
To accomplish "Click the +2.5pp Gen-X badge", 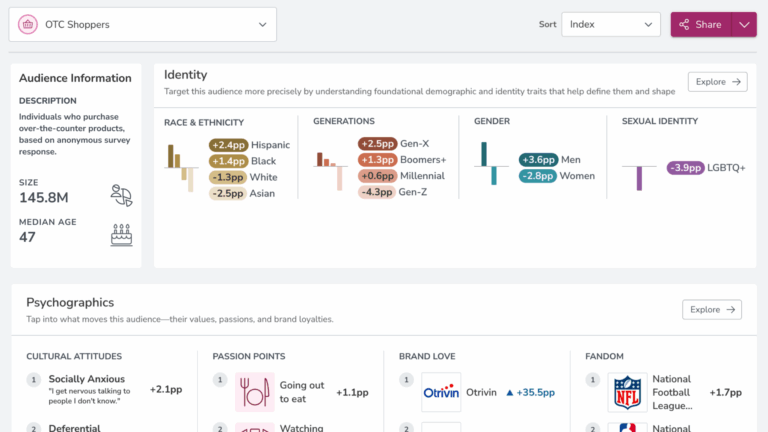I will (378, 144).
